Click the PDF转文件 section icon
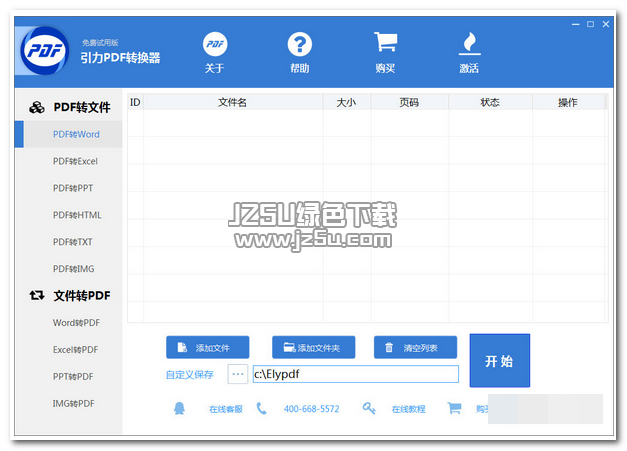 coord(37,107)
